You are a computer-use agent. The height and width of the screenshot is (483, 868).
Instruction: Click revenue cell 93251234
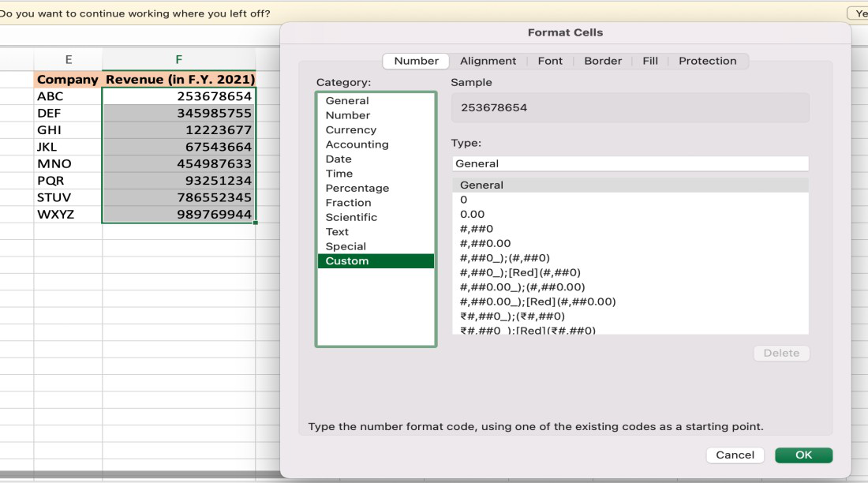coord(179,181)
